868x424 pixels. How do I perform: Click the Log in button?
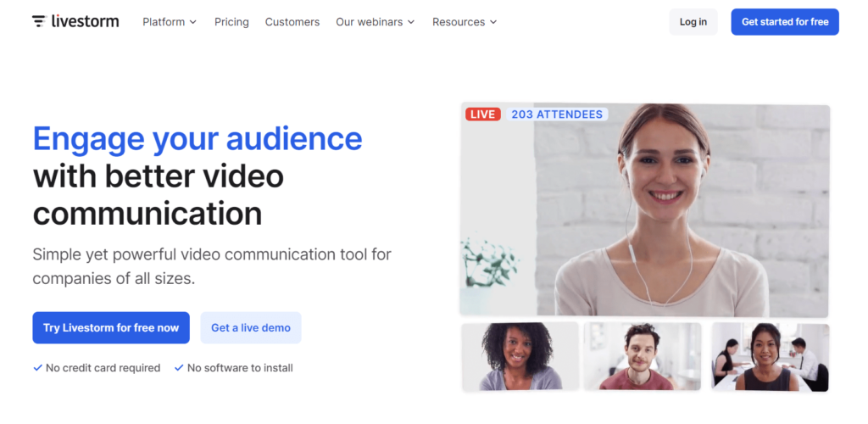[x=693, y=22]
